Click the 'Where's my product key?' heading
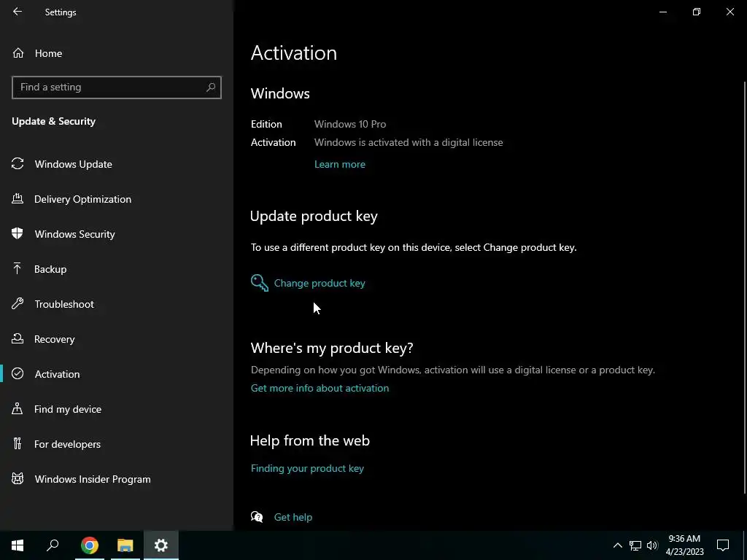This screenshot has width=747, height=560. (x=332, y=348)
